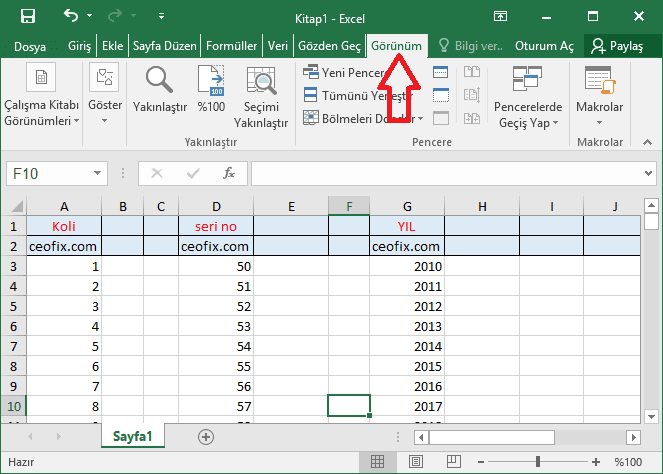Screen dimensions: 663x474
Task: Open the Dosya tab
Action: (x=30, y=46)
